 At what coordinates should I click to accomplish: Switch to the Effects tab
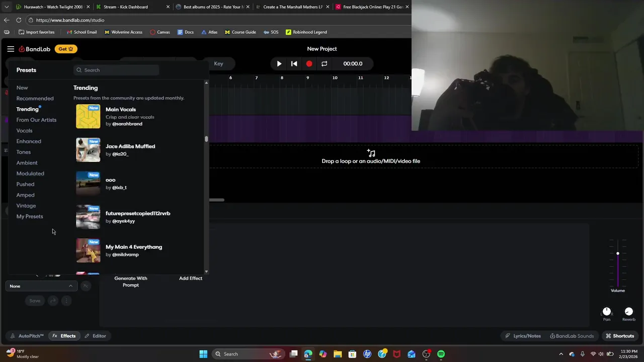(x=64, y=336)
